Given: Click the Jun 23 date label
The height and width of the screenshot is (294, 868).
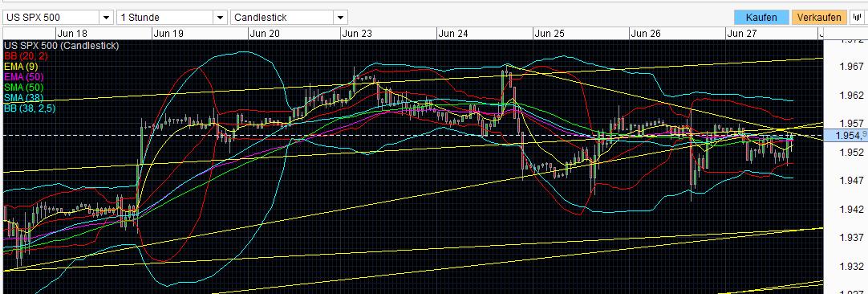Looking at the screenshot, I should click(357, 33).
